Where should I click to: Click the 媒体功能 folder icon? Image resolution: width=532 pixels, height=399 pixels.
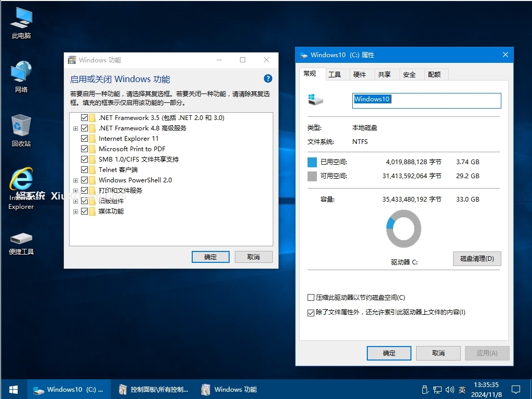pos(92,211)
